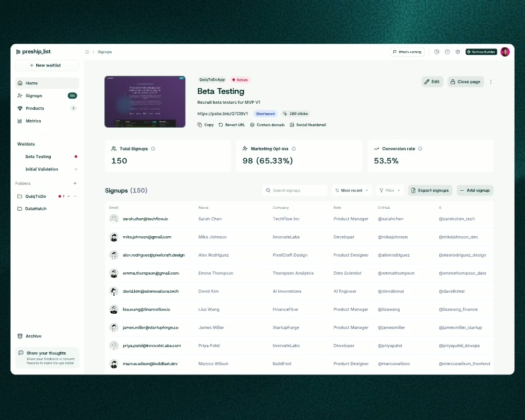Open the Most recent sort dropdown
The height and width of the screenshot is (420, 525).
coord(352,190)
